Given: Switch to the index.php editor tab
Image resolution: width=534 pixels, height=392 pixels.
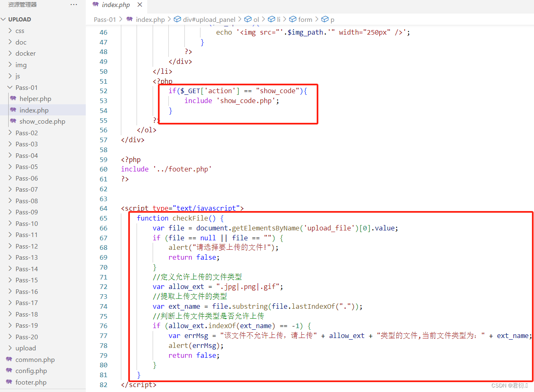Looking at the screenshot, I should click(116, 5).
